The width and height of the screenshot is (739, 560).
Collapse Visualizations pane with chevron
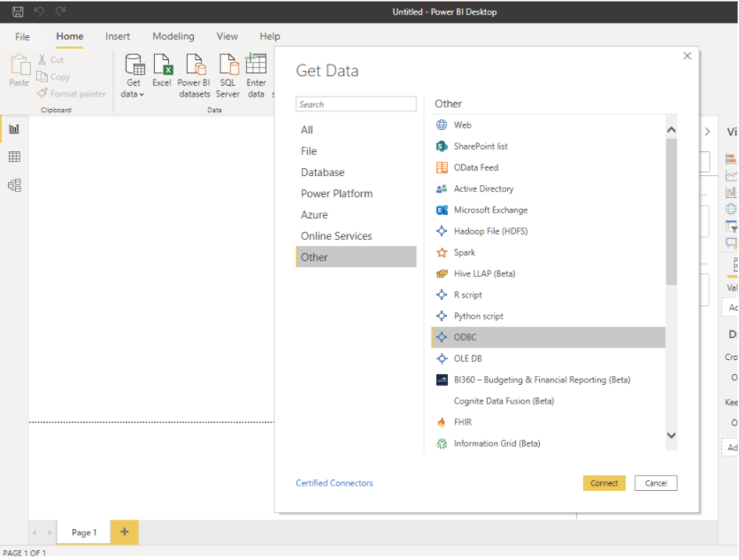click(707, 132)
